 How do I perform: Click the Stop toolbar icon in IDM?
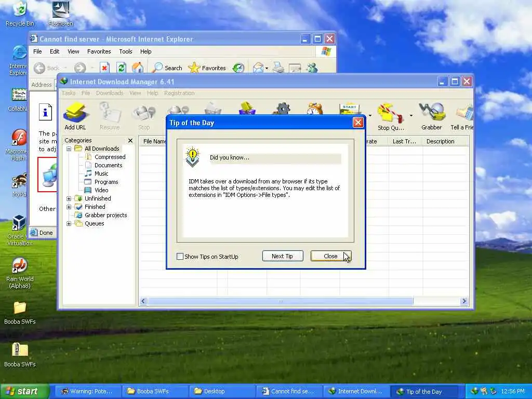point(144,116)
